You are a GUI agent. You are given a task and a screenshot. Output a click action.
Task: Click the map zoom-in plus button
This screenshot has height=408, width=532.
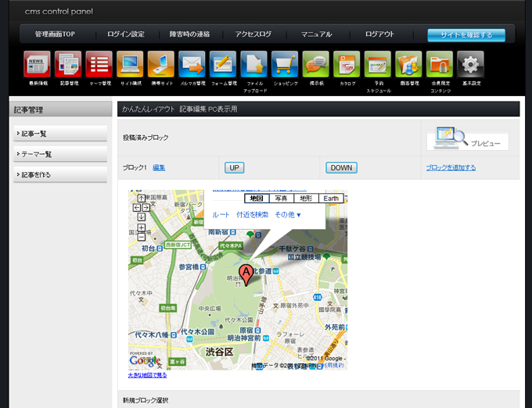pos(141,227)
